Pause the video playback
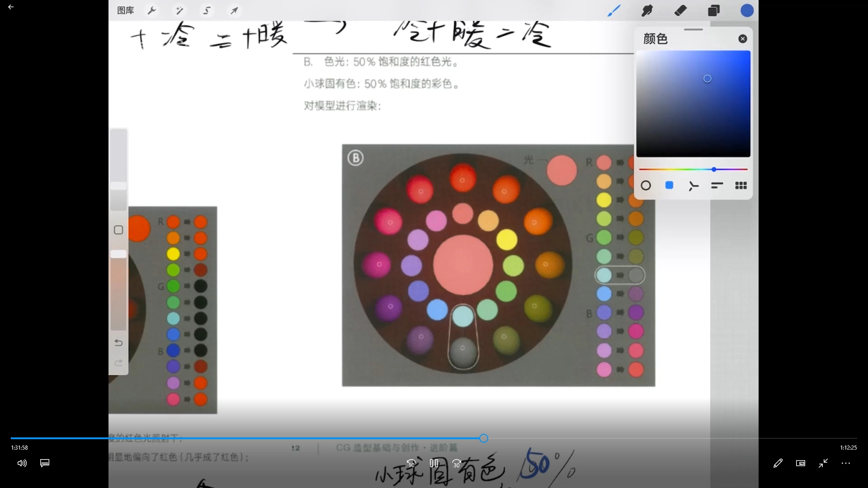Image resolution: width=868 pixels, height=488 pixels. click(x=434, y=463)
